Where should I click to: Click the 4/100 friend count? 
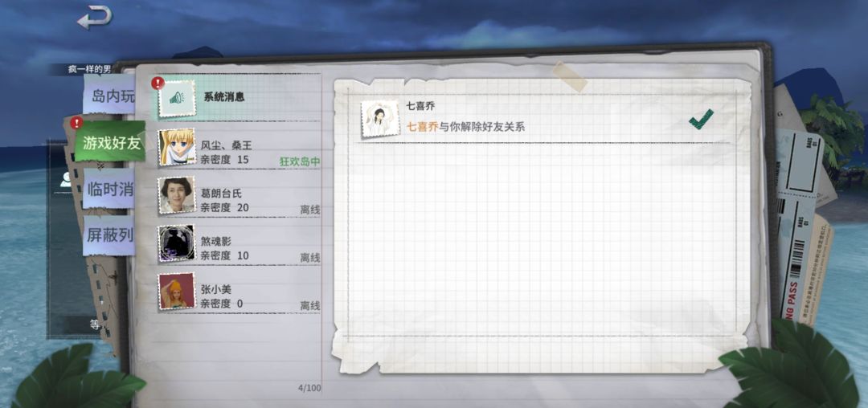click(x=309, y=388)
